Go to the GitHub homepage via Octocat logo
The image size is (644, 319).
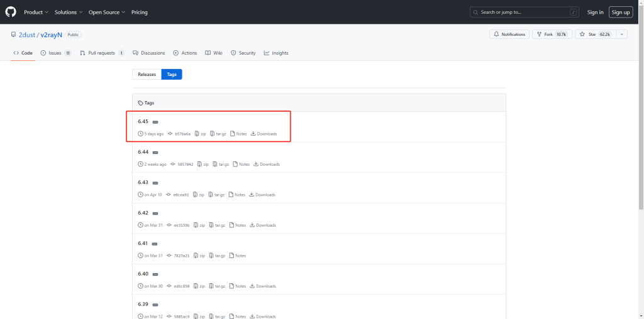11,12
